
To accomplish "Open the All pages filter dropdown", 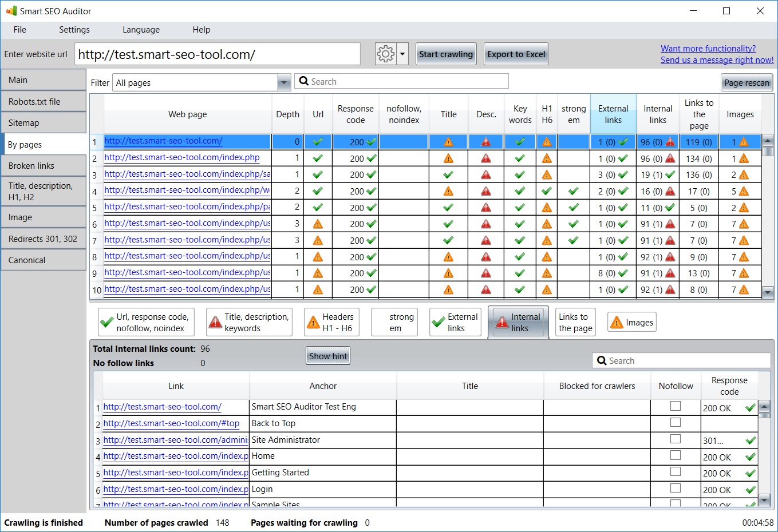I will click(x=283, y=83).
